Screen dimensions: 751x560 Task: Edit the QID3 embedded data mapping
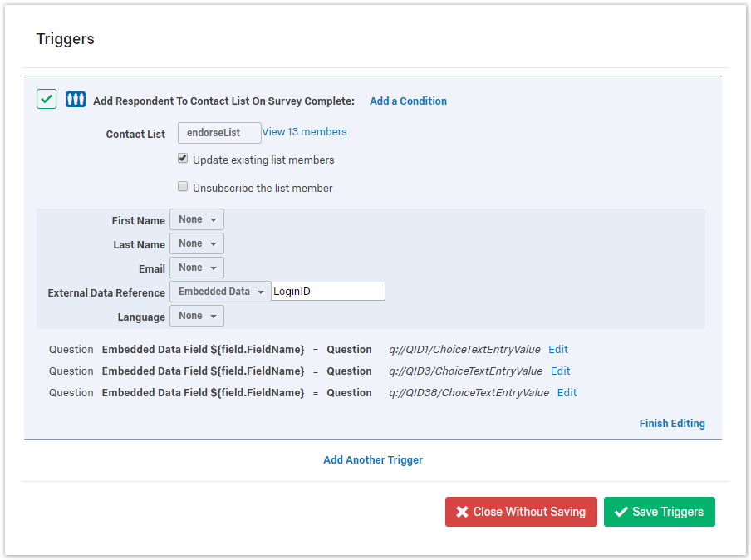click(561, 371)
